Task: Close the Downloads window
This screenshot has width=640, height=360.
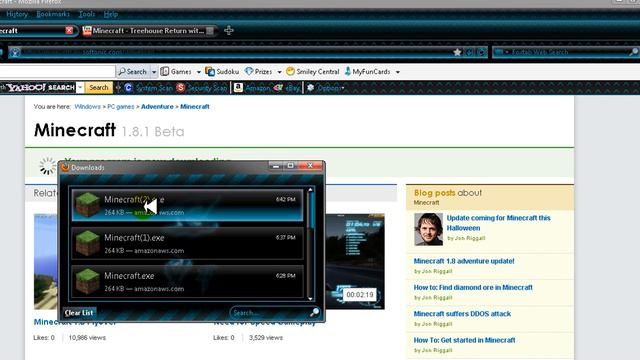Action: 310,166
